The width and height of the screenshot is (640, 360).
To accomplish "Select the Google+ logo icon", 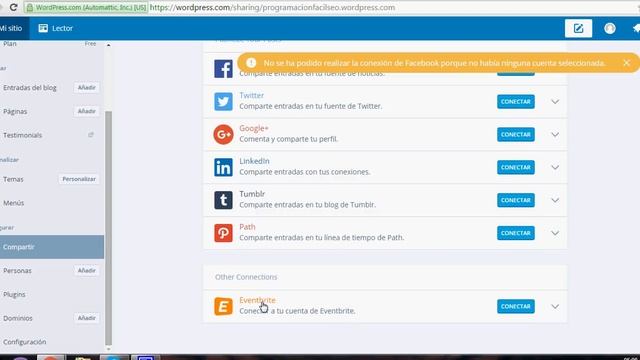I will (x=223, y=134).
